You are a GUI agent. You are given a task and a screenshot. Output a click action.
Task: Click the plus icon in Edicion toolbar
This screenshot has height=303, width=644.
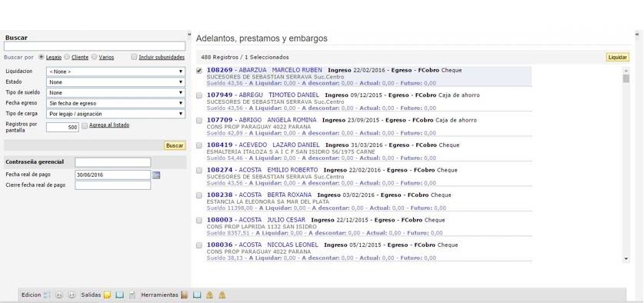tap(59, 295)
